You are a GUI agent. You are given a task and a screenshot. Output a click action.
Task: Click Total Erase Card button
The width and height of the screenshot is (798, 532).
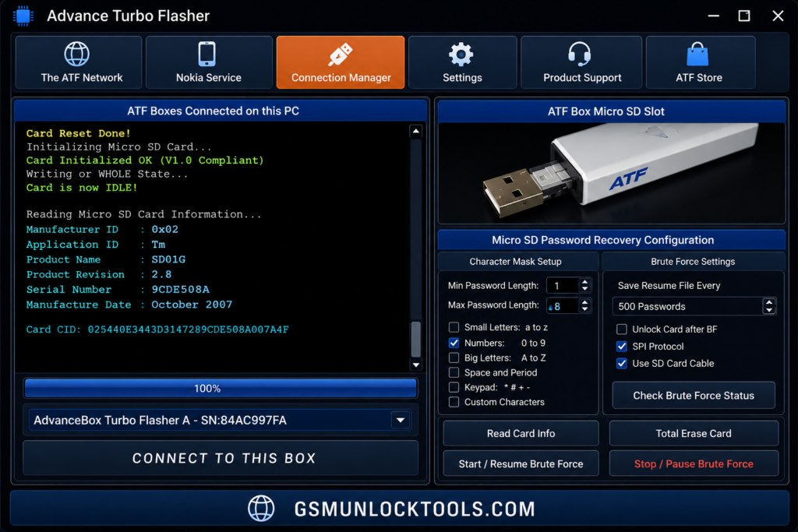tap(693, 433)
